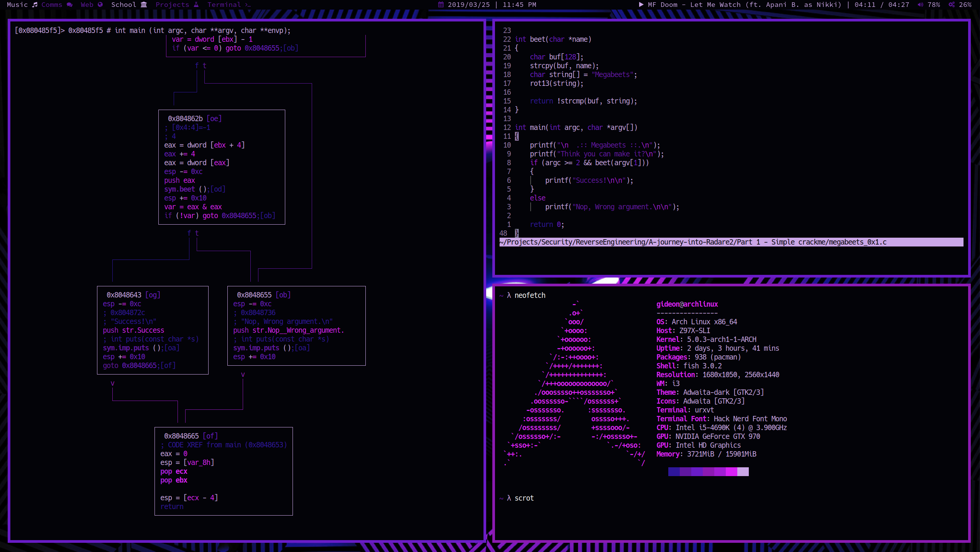Click gideon@archlinux in neofetch output
This screenshot has width=980, height=552.
(x=687, y=304)
